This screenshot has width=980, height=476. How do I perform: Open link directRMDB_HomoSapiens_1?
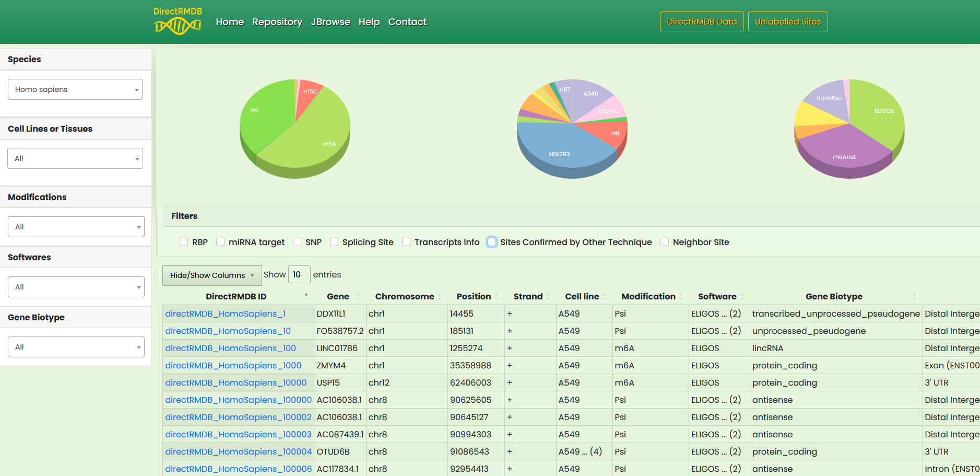pyautogui.click(x=226, y=314)
